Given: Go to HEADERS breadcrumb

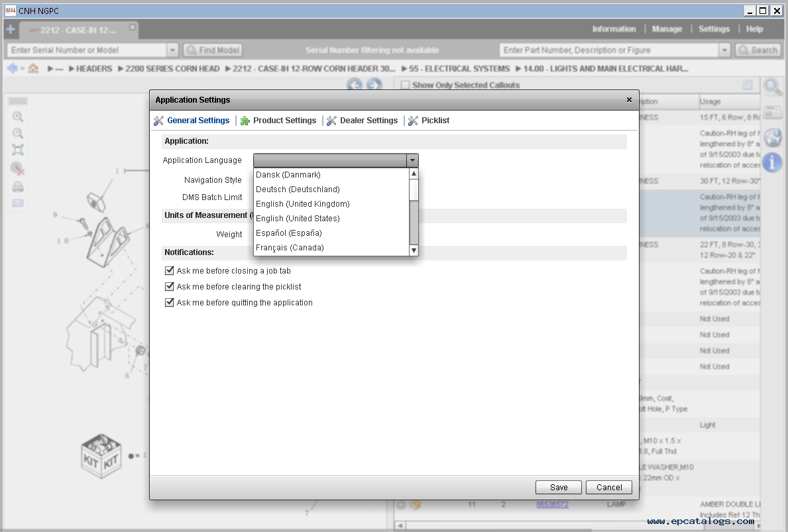Looking at the screenshot, I should click(x=94, y=69).
